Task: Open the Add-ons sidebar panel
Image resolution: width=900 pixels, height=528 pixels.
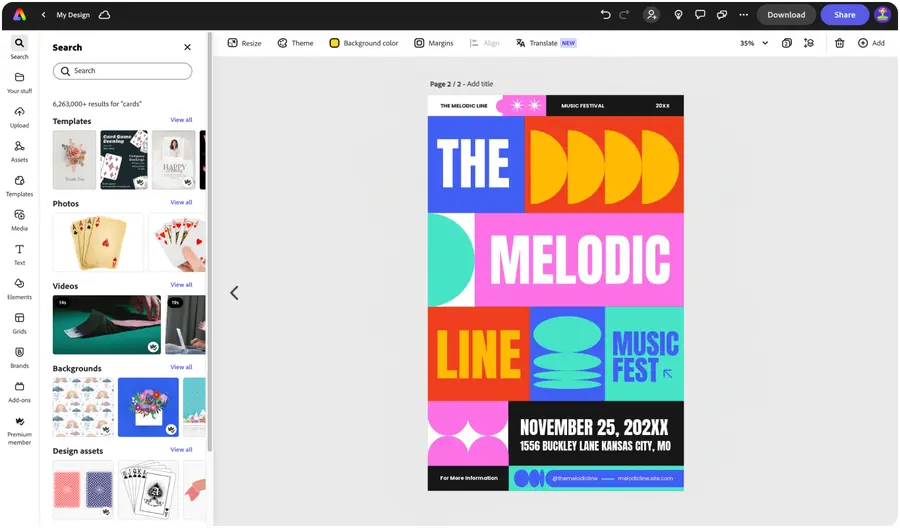Action: pyautogui.click(x=19, y=392)
